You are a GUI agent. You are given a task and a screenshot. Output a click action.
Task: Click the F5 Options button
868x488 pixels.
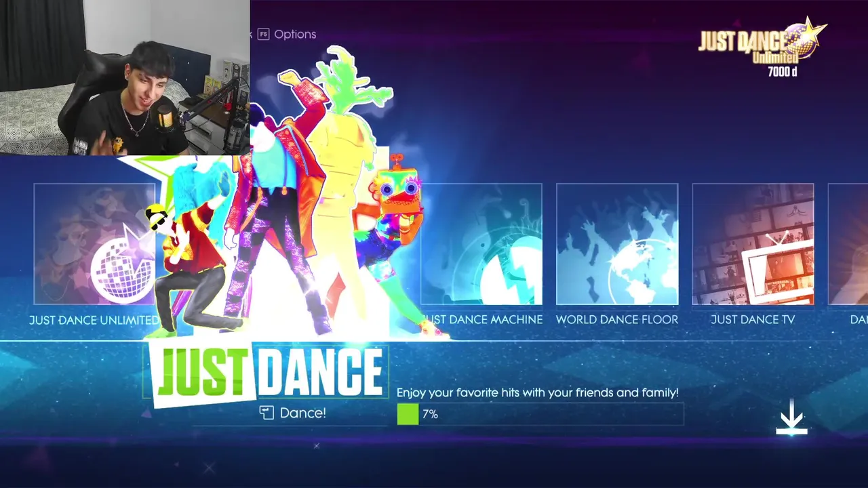tap(287, 34)
